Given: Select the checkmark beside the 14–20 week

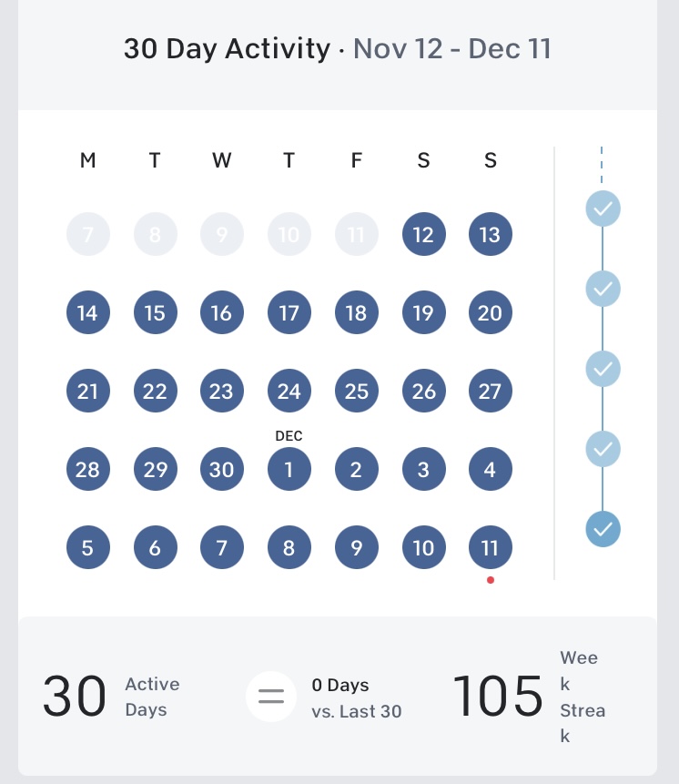Looking at the screenshot, I should 603,289.
